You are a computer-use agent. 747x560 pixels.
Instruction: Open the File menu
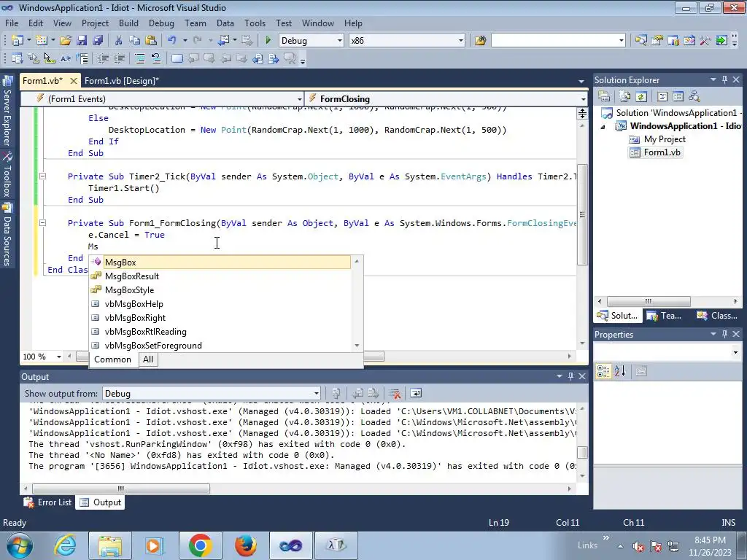[x=12, y=23]
